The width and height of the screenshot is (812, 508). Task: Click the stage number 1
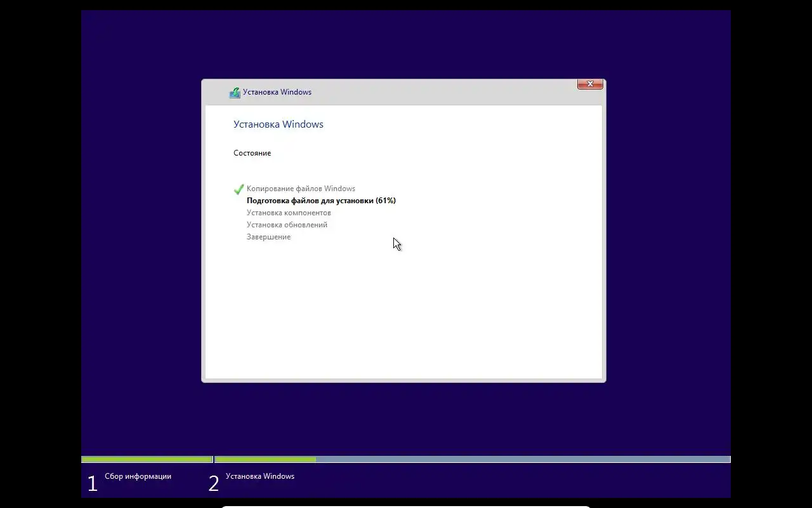[x=93, y=484]
